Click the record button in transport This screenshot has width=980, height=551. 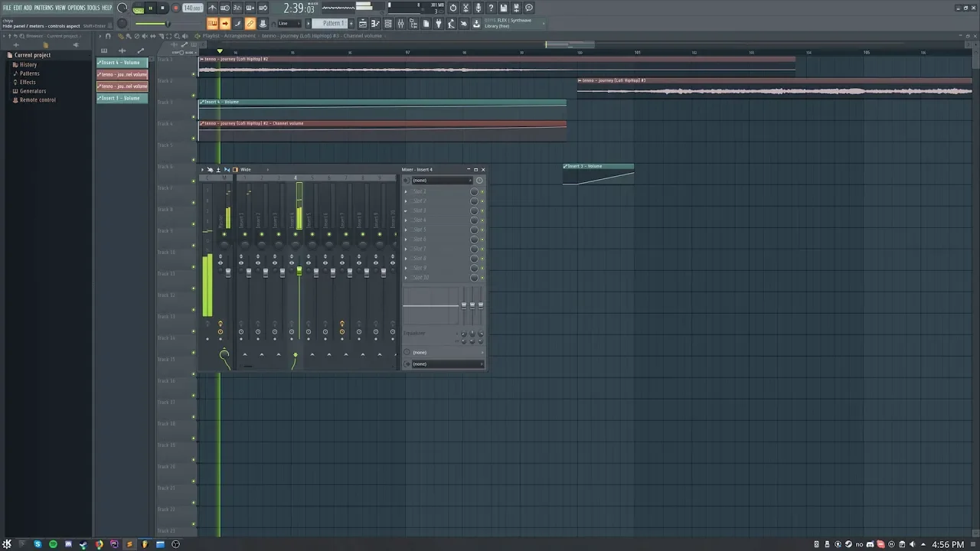point(175,8)
